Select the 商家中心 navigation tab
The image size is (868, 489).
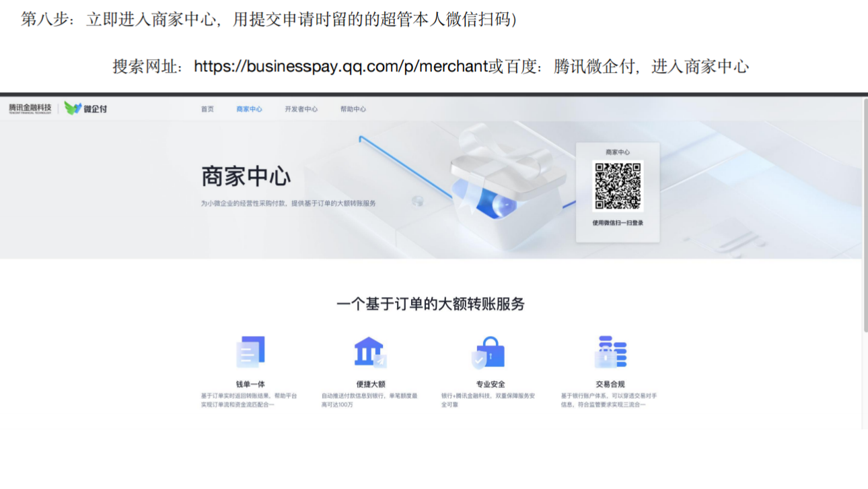249,109
